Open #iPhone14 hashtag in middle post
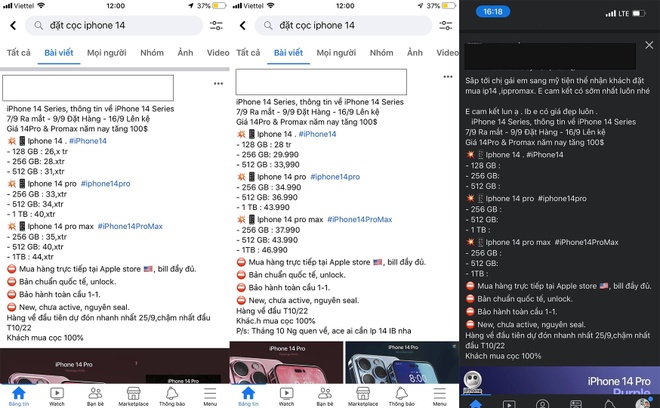Screen dimensions: 660x408 click(x=317, y=134)
